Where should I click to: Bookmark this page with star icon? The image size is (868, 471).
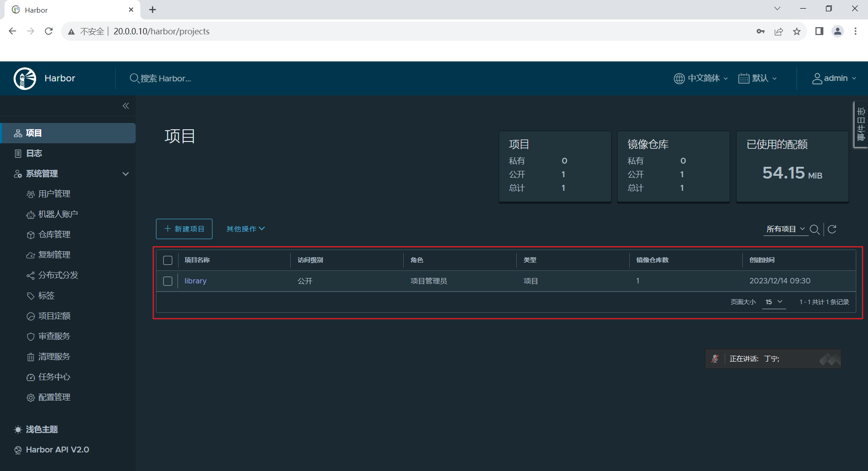coord(797,31)
